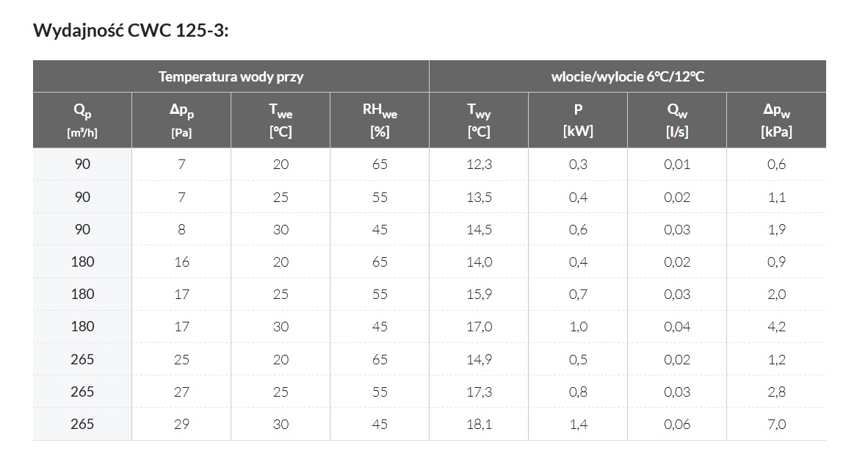
Task: Click the Δpp [Pa] column header
Action: coord(181,120)
